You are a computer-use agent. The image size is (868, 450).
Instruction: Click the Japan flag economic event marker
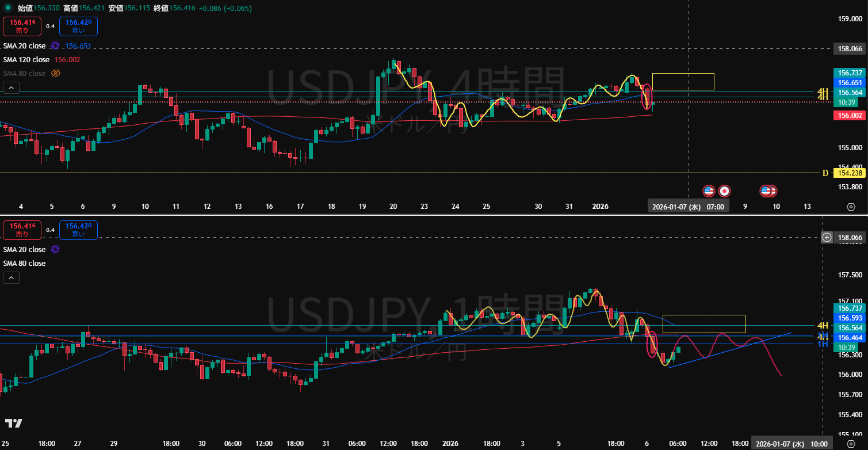[725, 190]
